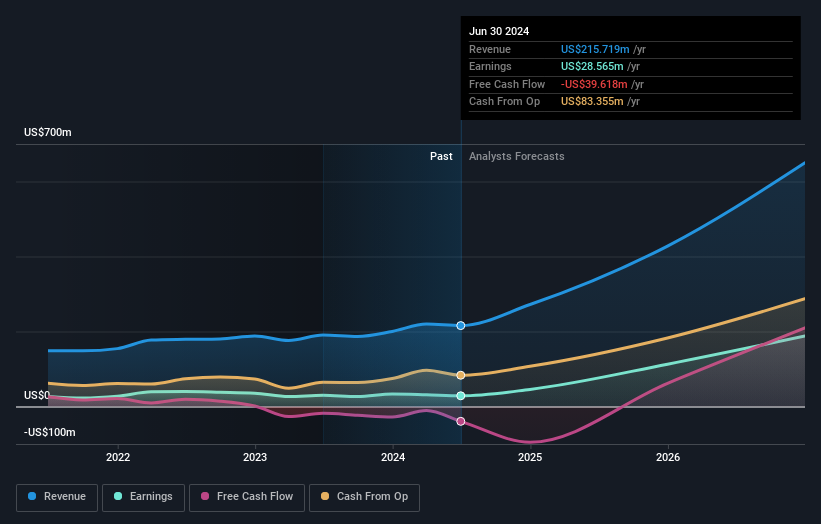The image size is (821, 524).
Task: Click the Past section label
Action: 441,156
